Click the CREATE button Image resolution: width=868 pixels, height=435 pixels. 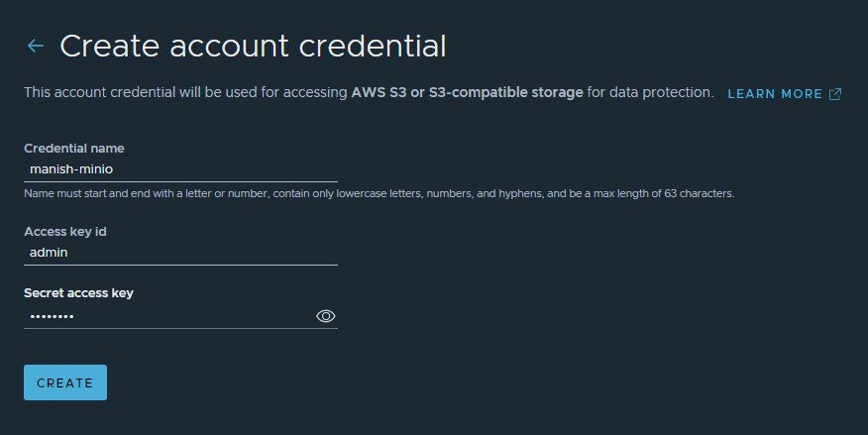point(65,382)
